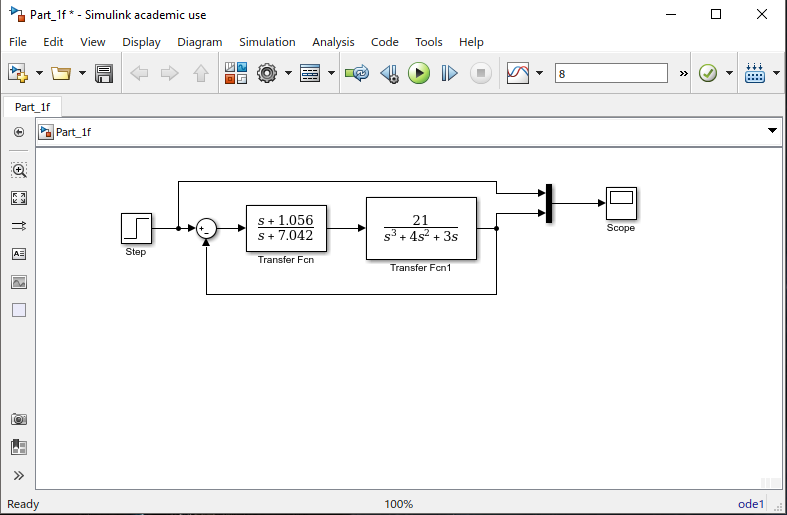Open Model Configuration Parameters gear
The height and width of the screenshot is (515, 787).
(x=267, y=73)
